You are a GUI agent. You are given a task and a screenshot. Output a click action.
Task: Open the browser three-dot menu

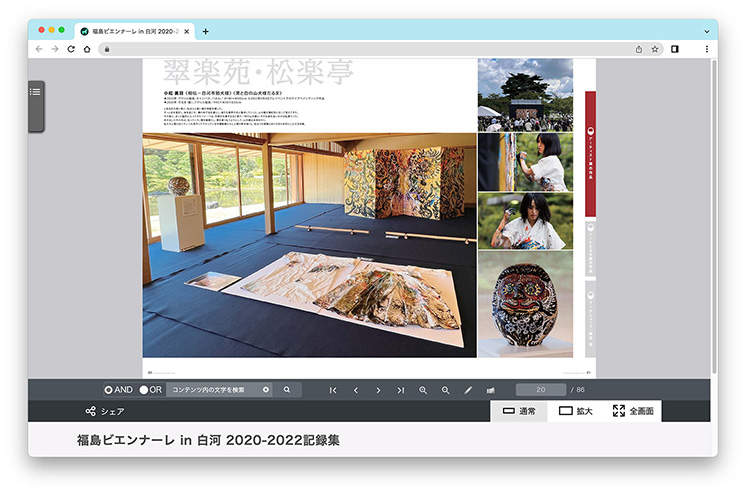tap(707, 48)
